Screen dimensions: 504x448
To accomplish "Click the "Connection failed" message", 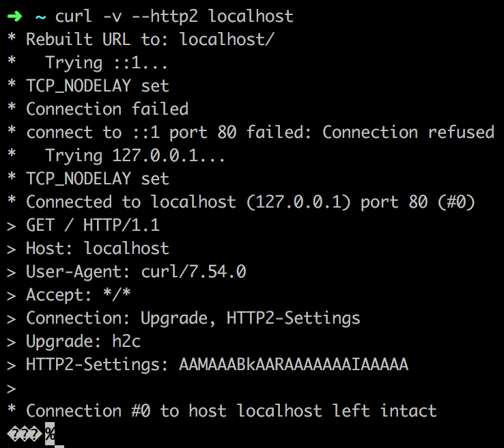I will [x=107, y=109].
